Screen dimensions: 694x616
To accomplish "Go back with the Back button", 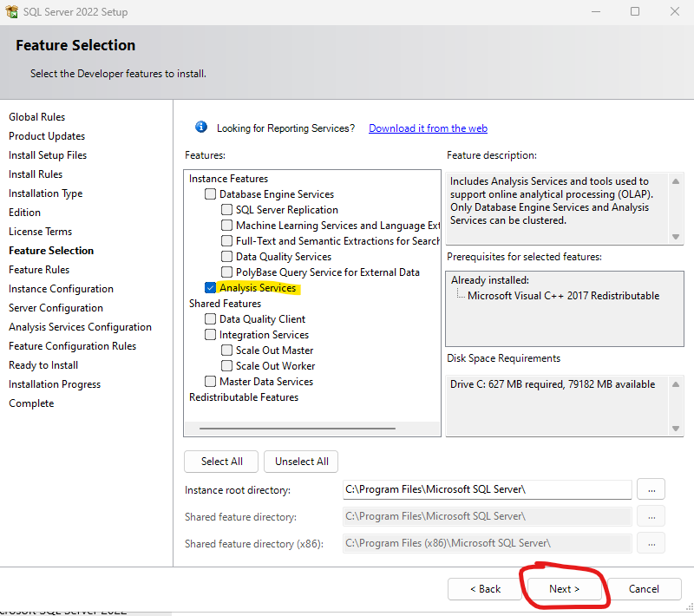I will (x=485, y=589).
